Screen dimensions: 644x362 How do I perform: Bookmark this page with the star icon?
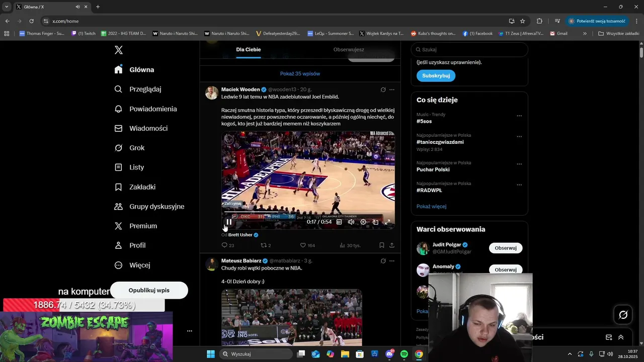pos(523,21)
